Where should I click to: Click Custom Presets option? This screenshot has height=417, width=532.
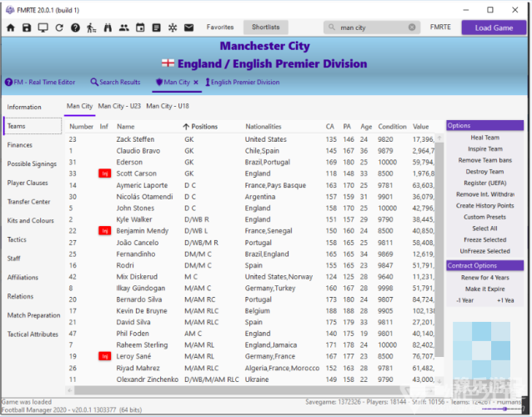484,217
